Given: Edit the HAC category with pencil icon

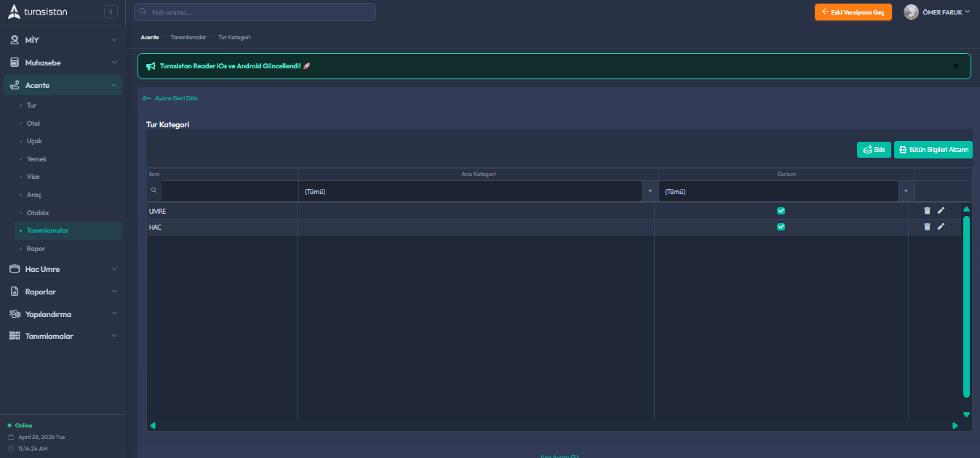Looking at the screenshot, I should pos(941,227).
